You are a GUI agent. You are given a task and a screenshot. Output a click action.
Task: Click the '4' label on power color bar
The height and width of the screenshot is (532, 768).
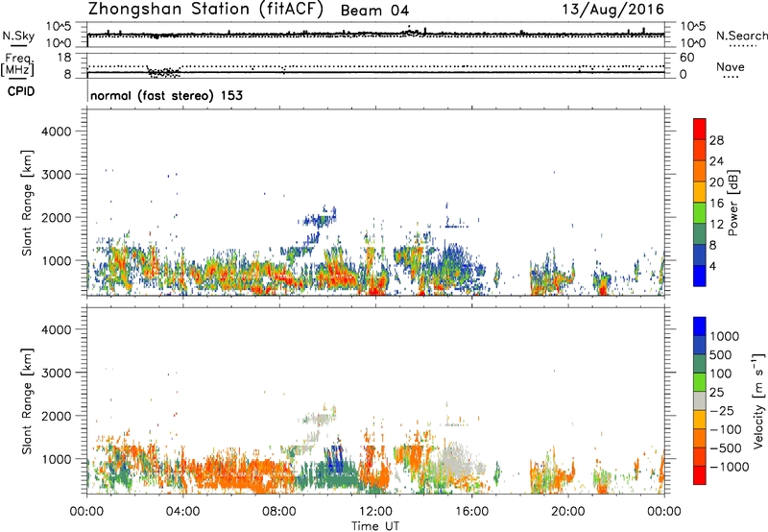[713, 267]
